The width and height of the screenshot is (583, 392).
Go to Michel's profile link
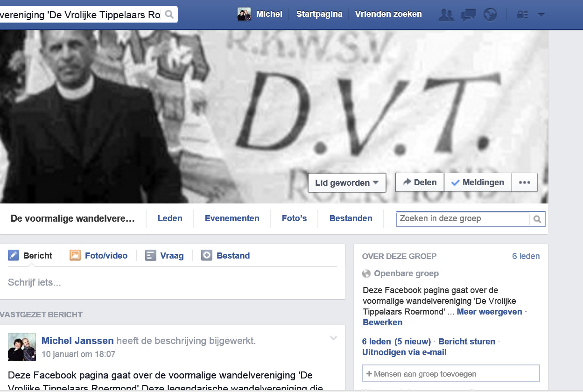[269, 14]
